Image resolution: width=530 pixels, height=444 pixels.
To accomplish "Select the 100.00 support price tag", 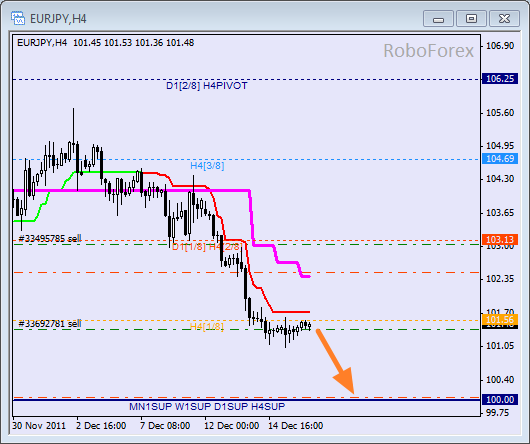I will pyautogui.click(x=500, y=399).
